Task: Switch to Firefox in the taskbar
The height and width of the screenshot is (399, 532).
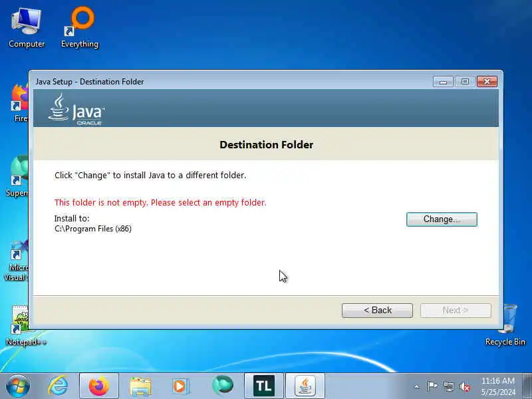Action: tap(98, 386)
